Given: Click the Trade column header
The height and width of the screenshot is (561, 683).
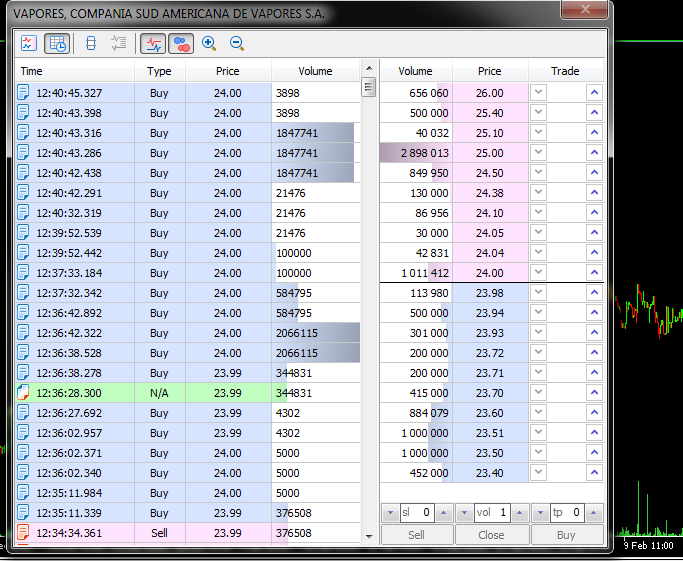Looking at the screenshot, I should pyautogui.click(x=565, y=71).
